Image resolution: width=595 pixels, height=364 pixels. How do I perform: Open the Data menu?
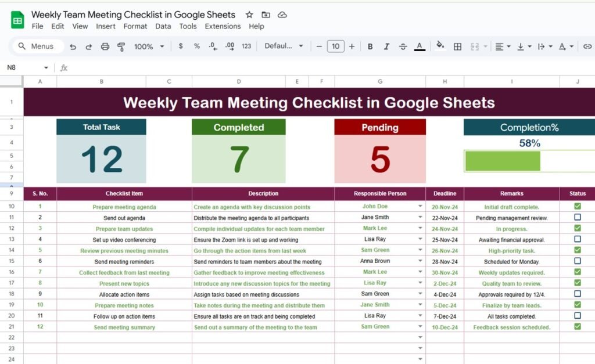(163, 26)
